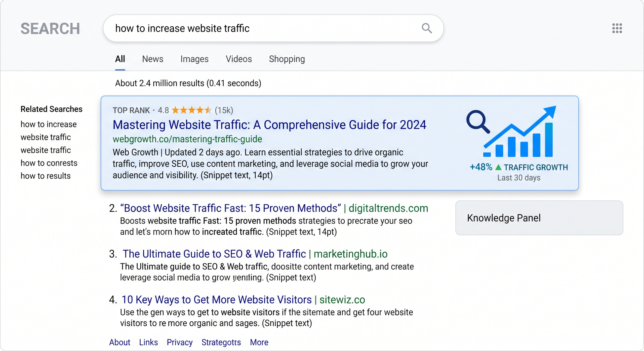Open the Shopping tab

point(287,59)
